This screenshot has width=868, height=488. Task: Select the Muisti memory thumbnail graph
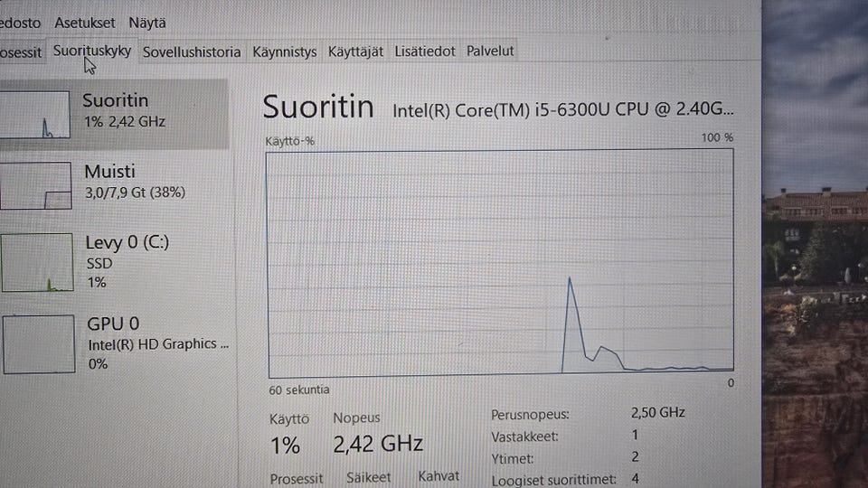pyautogui.click(x=35, y=185)
